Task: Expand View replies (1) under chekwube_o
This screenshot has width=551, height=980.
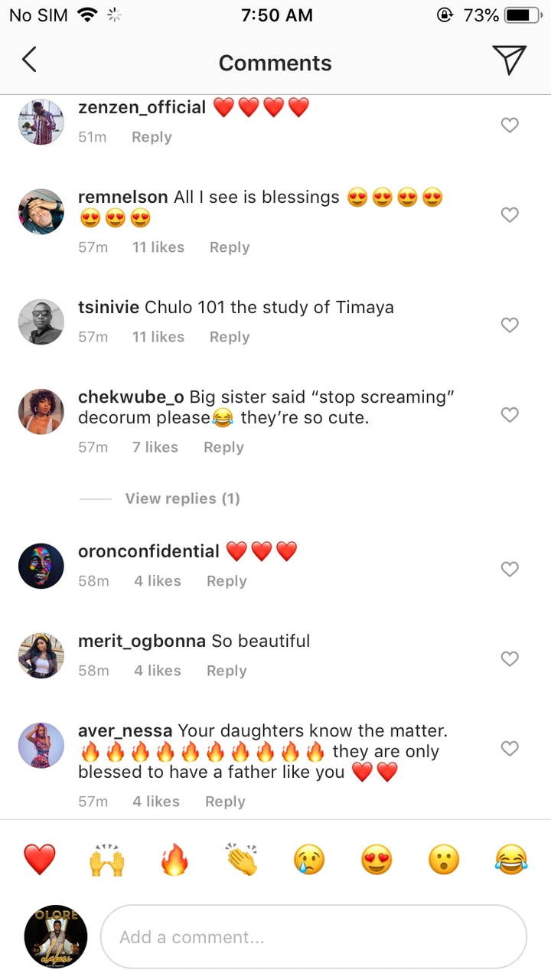Action: [182, 498]
